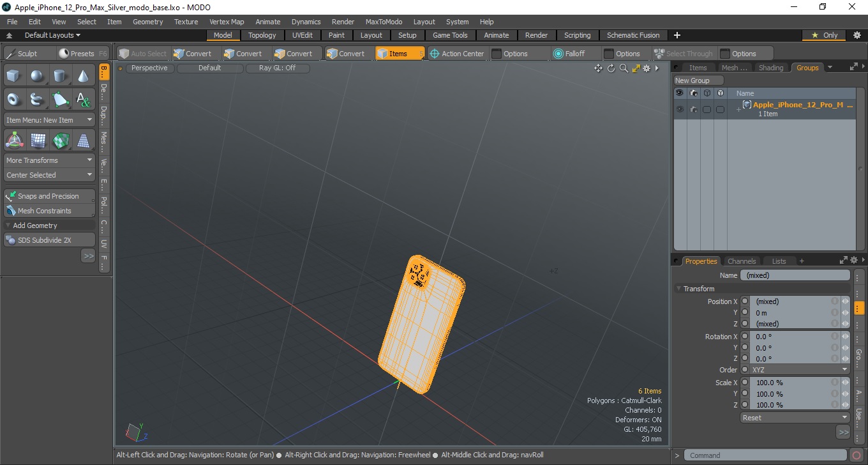Toggle third column checkbox for iPhone group
This screenshot has height=465, width=868.
click(x=707, y=109)
